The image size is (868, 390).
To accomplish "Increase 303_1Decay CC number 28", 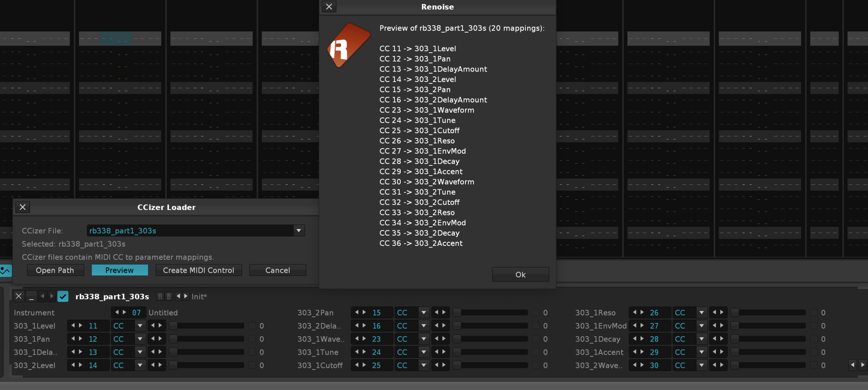I will coord(642,339).
